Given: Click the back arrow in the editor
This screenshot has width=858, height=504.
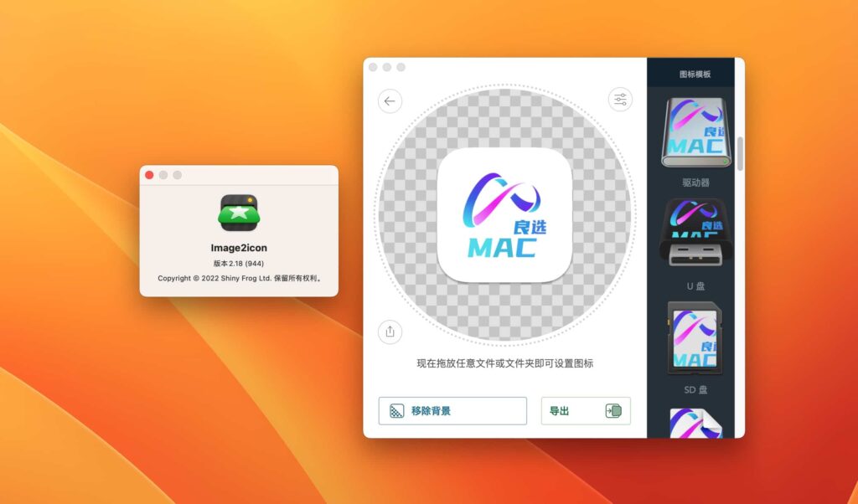Looking at the screenshot, I should [x=389, y=100].
